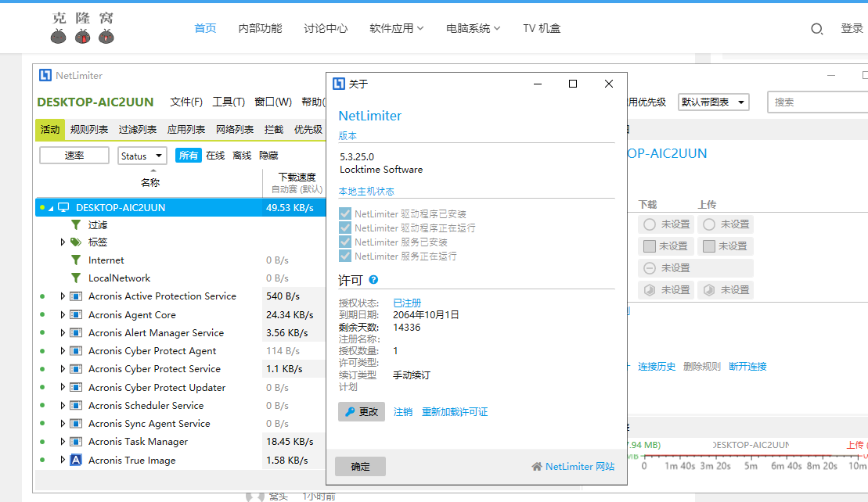868x502 pixels.
Task: Click the 确定 button in About dialog
Action: click(360, 467)
